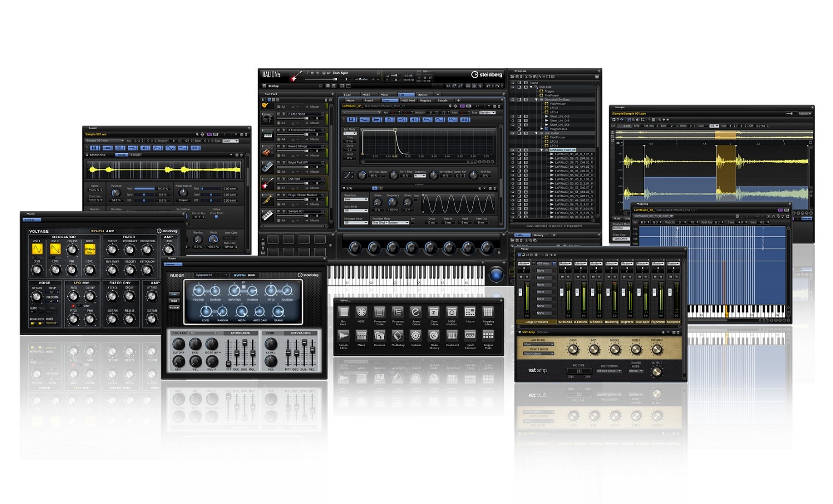The height and width of the screenshot is (504, 833).
Task: Select LFO 1 button in zone editor
Action: point(375,188)
